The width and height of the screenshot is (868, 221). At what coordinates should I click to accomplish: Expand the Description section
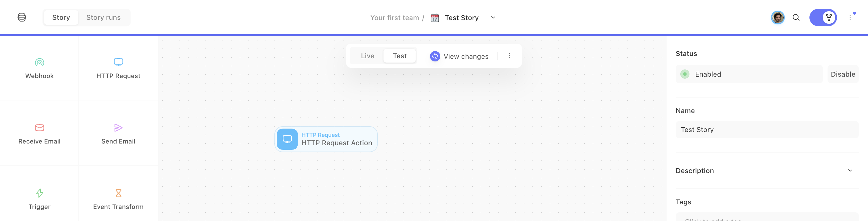[x=850, y=170]
